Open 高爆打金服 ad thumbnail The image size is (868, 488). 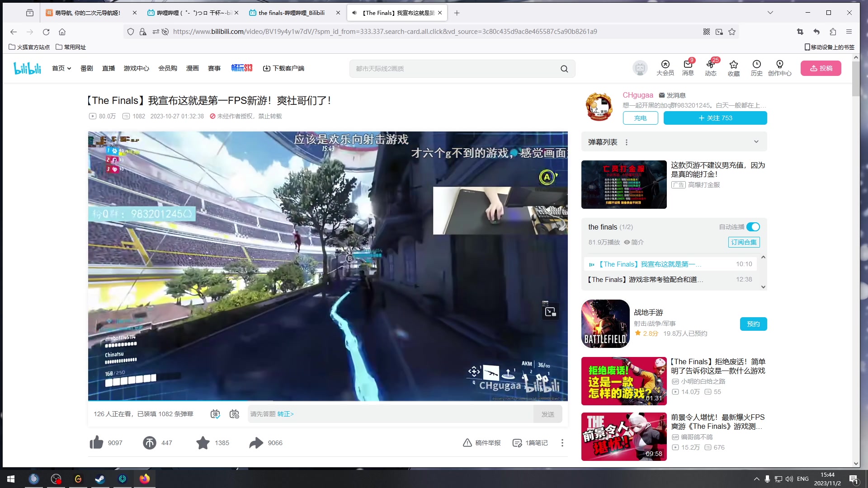click(x=624, y=184)
